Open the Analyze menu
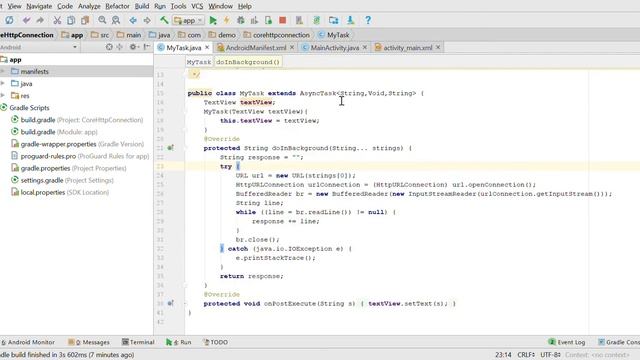 (89, 6)
